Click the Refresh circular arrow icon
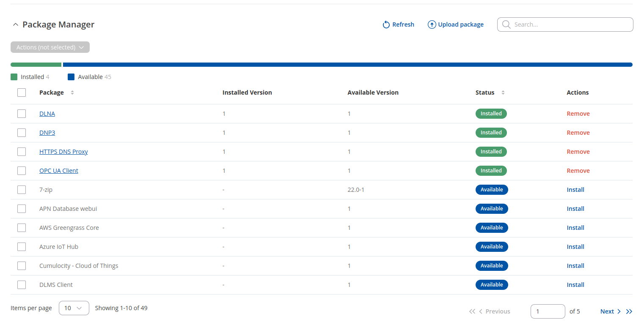 pos(386,25)
